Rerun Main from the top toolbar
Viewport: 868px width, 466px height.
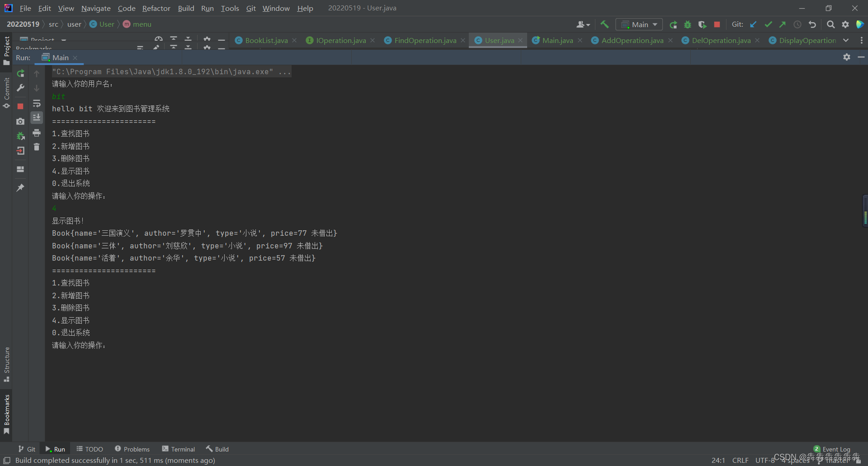coord(673,24)
